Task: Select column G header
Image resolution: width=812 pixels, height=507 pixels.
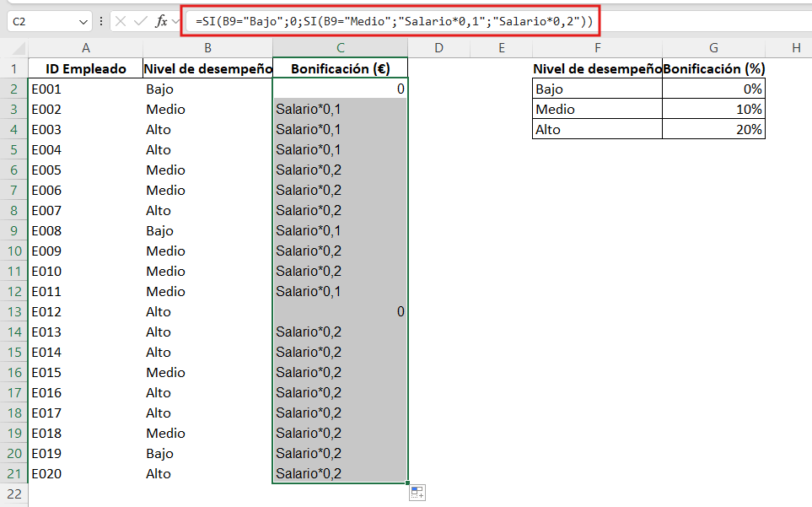Action: (713, 48)
